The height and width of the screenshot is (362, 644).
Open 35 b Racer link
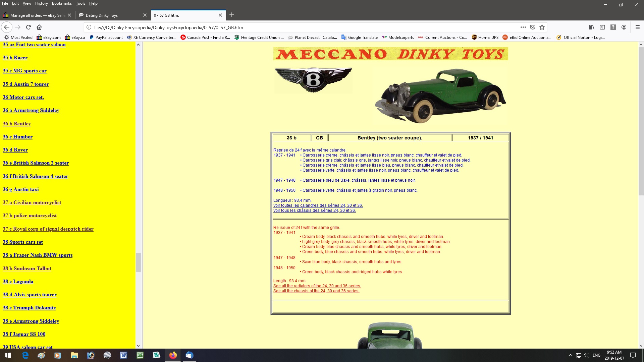click(x=15, y=58)
